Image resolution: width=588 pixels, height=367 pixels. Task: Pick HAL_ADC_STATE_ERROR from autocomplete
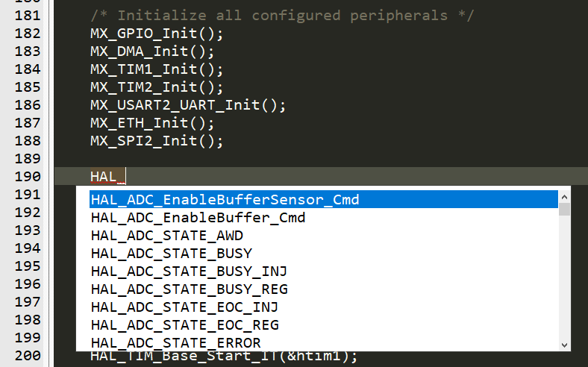click(324, 342)
